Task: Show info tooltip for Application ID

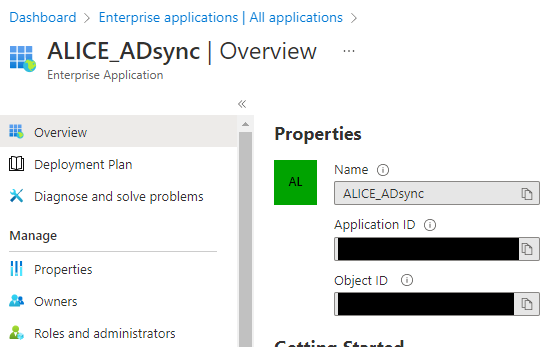Action: click(430, 225)
